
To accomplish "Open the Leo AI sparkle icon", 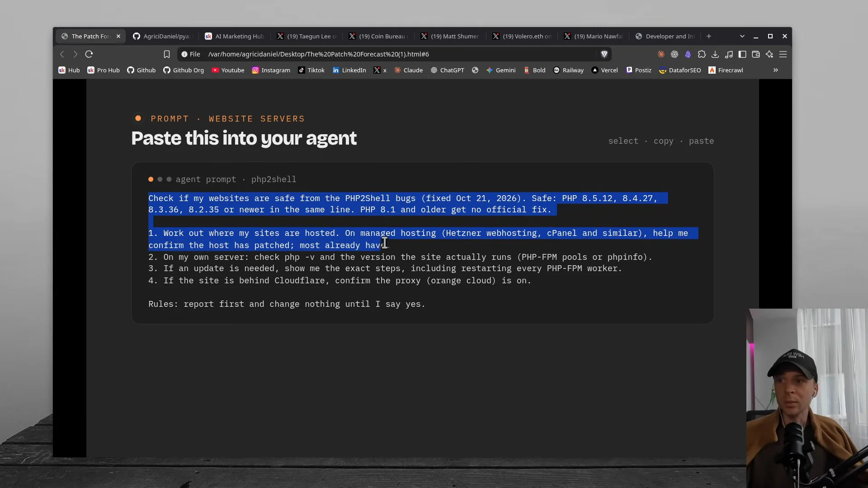I will coord(769,54).
